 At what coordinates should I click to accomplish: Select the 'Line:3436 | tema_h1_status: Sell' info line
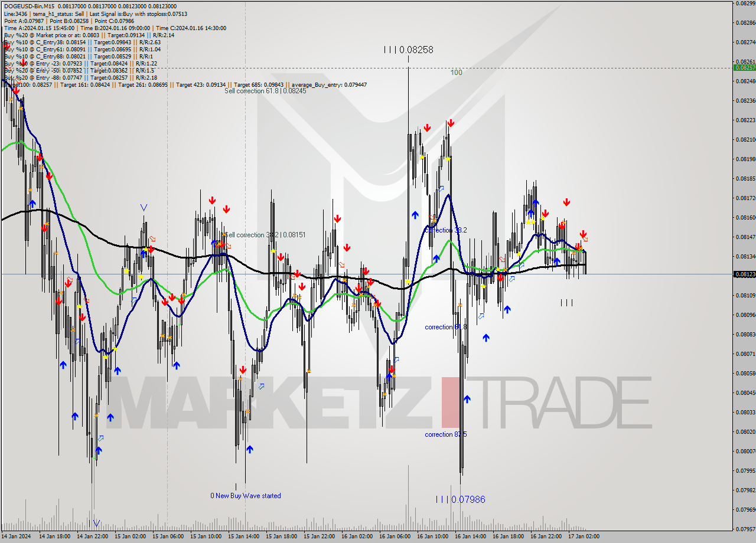(x=95, y=14)
